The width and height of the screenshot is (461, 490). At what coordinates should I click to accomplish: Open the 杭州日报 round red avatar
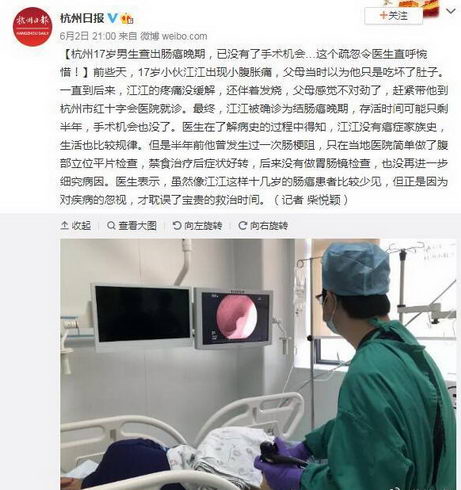tap(33, 26)
